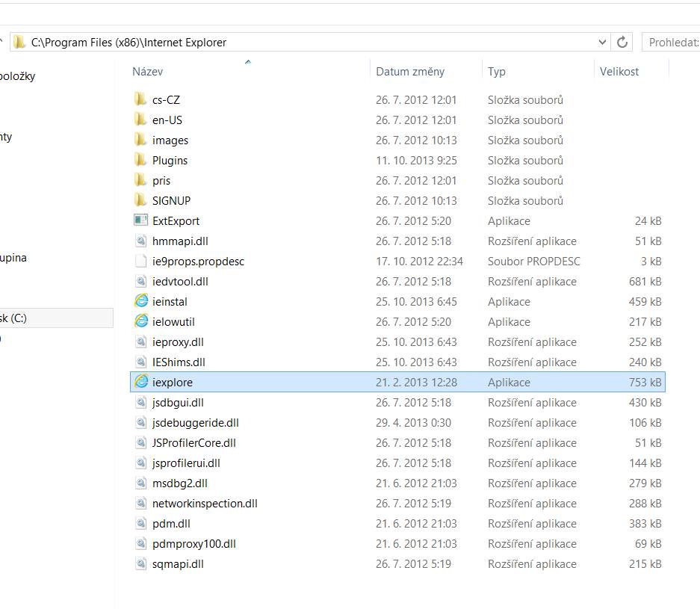The height and width of the screenshot is (609, 700).
Task: Click the date 11. 10. 2013 9:25
Action: click(416, 161)
